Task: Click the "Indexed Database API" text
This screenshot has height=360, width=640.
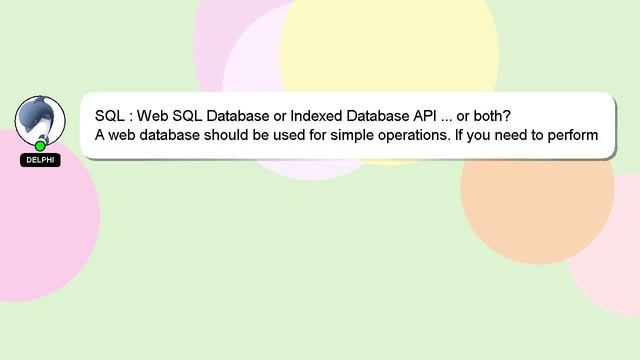Action: pos(363,116)
